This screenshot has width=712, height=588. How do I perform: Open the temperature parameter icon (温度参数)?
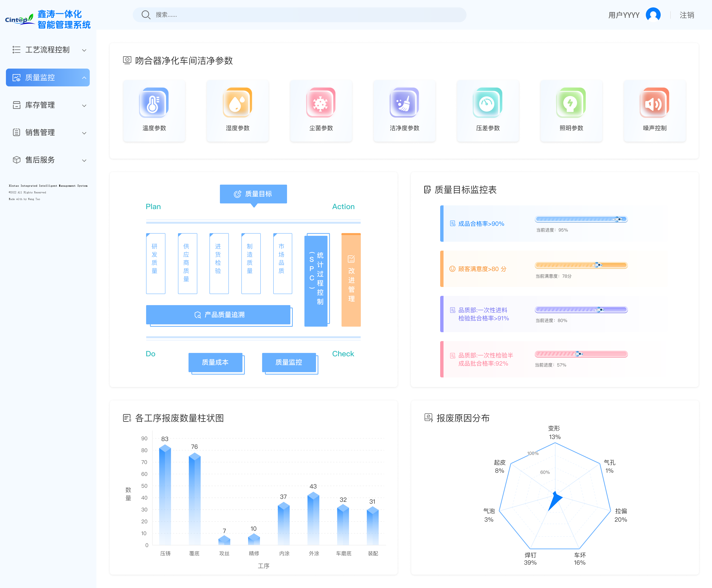[x=154, y=103]
